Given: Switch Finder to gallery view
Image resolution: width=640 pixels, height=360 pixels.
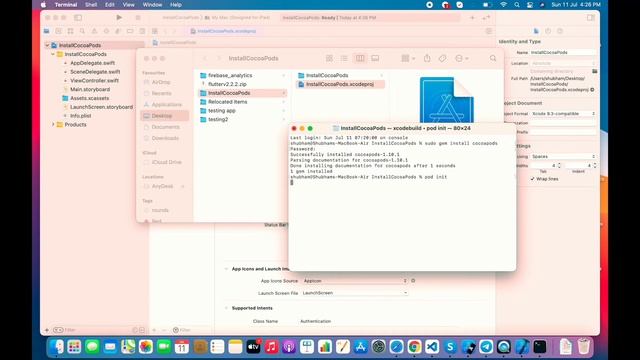Looking at the screenshot, I should (375, 58).
